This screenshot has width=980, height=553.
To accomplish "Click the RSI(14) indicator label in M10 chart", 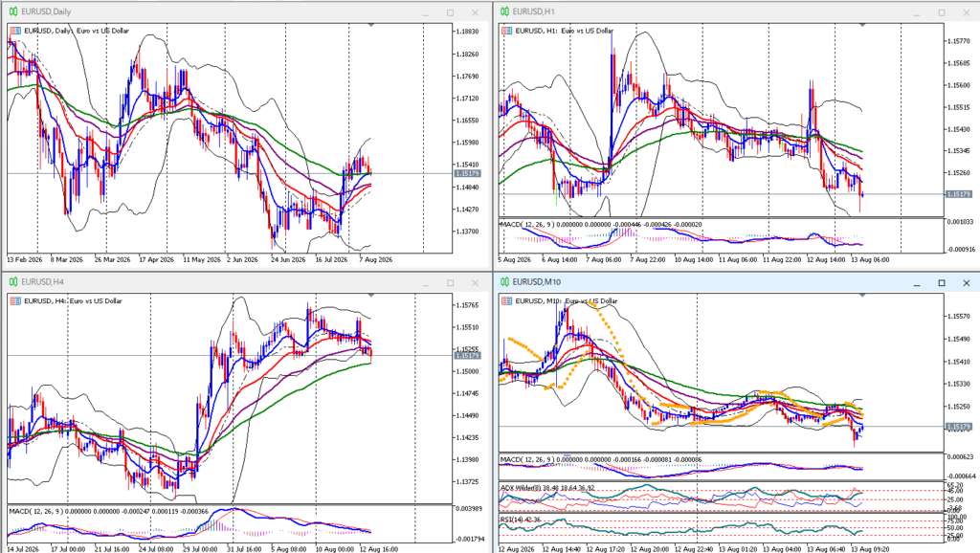I will [511, 520].
